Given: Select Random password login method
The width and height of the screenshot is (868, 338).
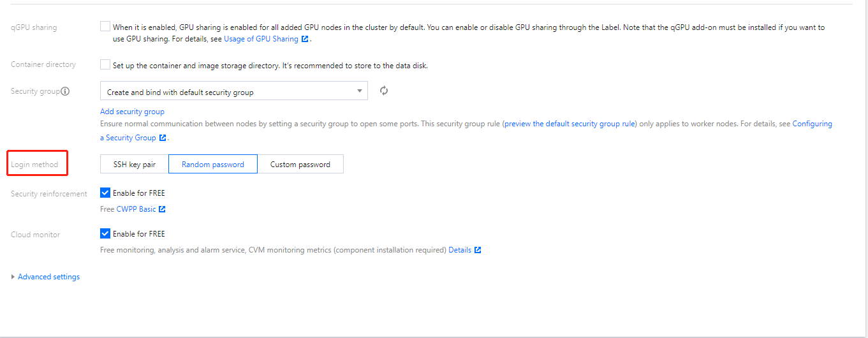Looking at the screenshot, I should [213, 165].
